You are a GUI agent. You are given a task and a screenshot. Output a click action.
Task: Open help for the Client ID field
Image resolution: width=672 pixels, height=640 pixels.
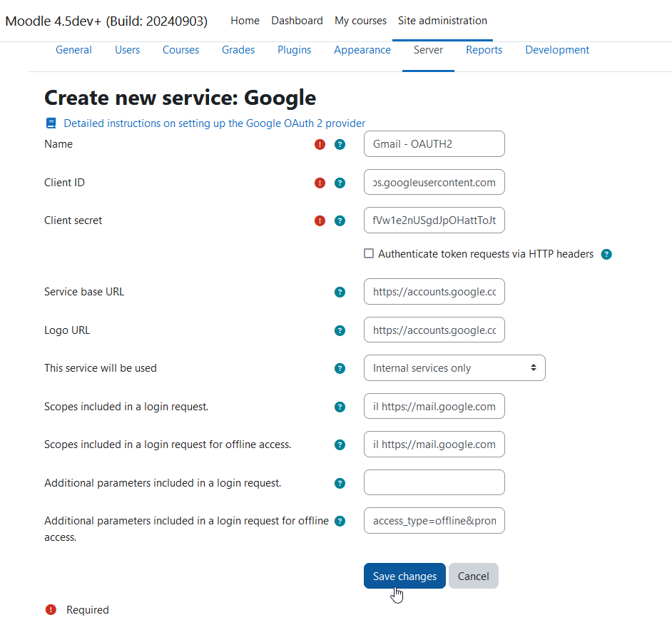click(x=340, y=183)
